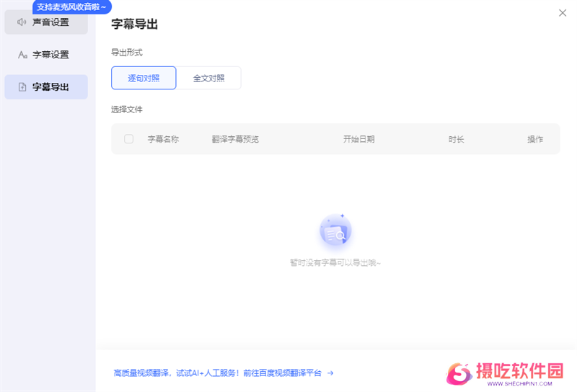
Task: Click the export file icon beside 字幕导出
Action: pyautogui.click(x=22, y=87)
